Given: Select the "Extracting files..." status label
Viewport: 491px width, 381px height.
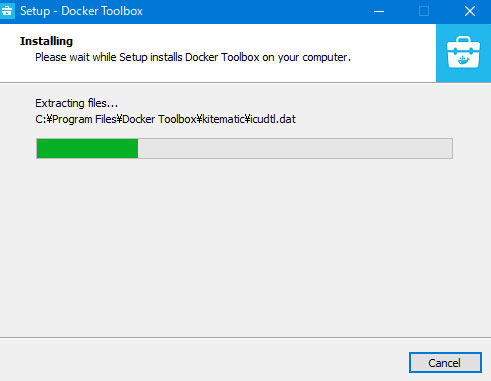Looking at the screenshot, I should point(77,103).
